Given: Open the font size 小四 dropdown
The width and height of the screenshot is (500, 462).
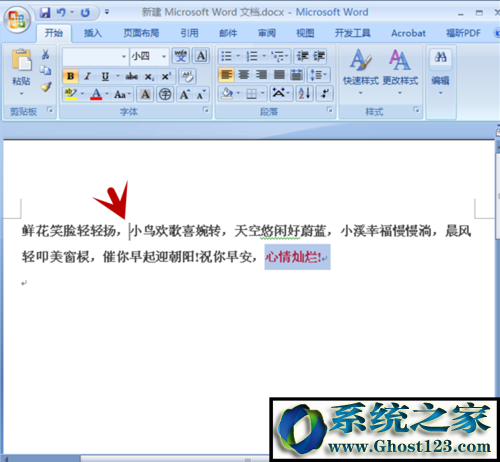Looking at the screenshot, I should tap(164, 56).
